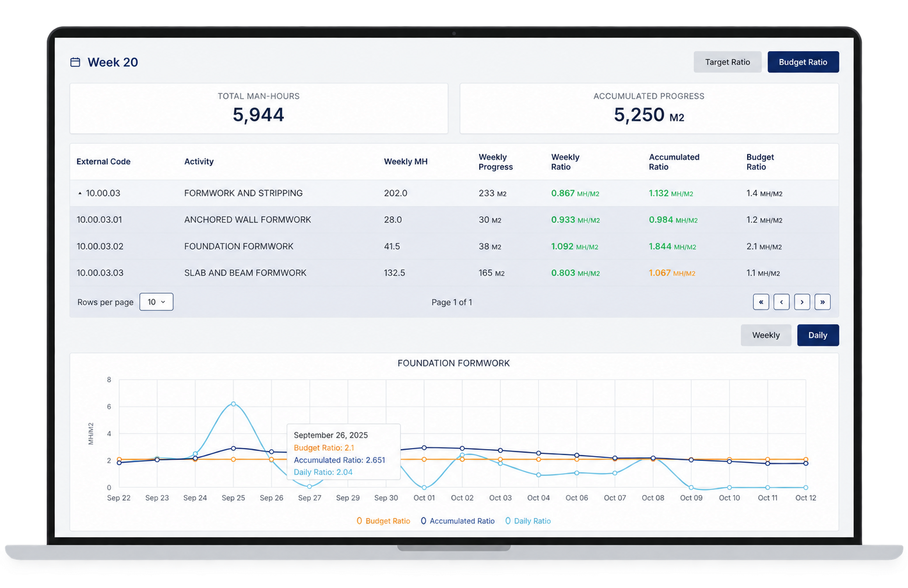The height and width of the screenshot is (588, 908).
Task: Toggle Daily Ratio series in chart legend
Action: [527, 521]
